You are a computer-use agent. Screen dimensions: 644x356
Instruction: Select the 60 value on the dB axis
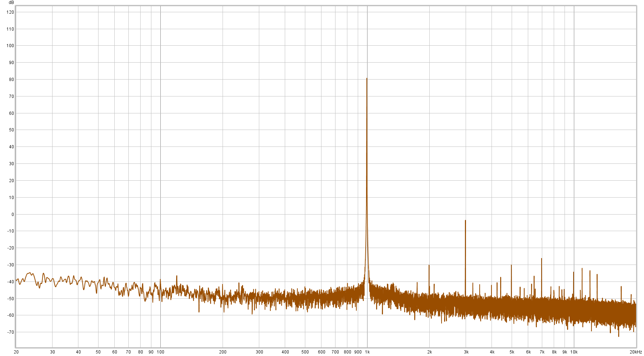pos(12,113)
